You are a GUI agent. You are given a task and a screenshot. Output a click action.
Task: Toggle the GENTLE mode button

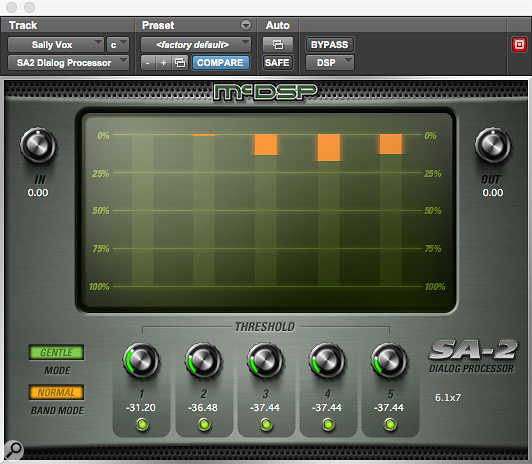pyautogui.click(x=56, y=352)
